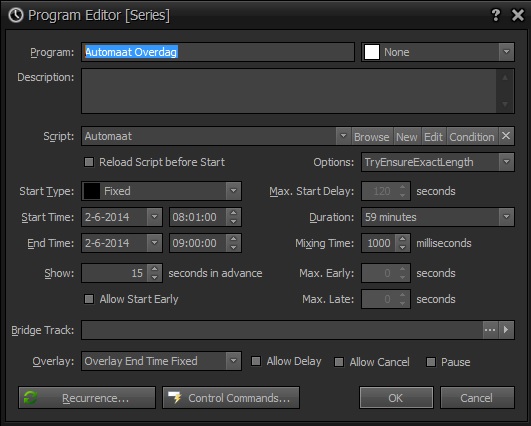
Task: Open the Start Time date picker
Action: pyautogui.click(x=154, y=217)
